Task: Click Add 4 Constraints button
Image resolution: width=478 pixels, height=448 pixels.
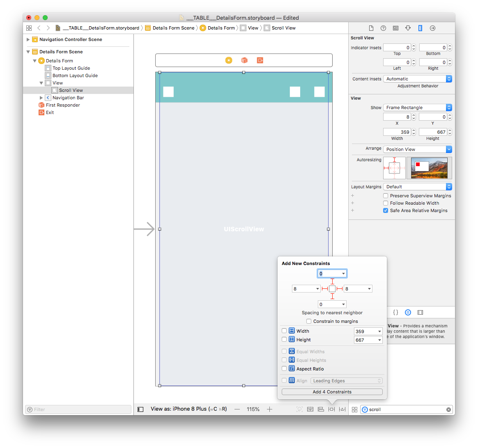Action: tap(332, 392)
